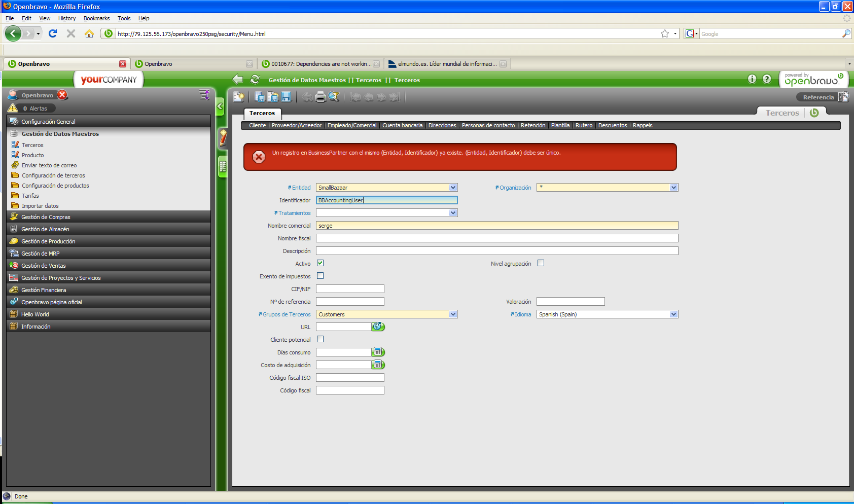Click the Referencia button
Screen dimensions: 854x504
[818, 97]
